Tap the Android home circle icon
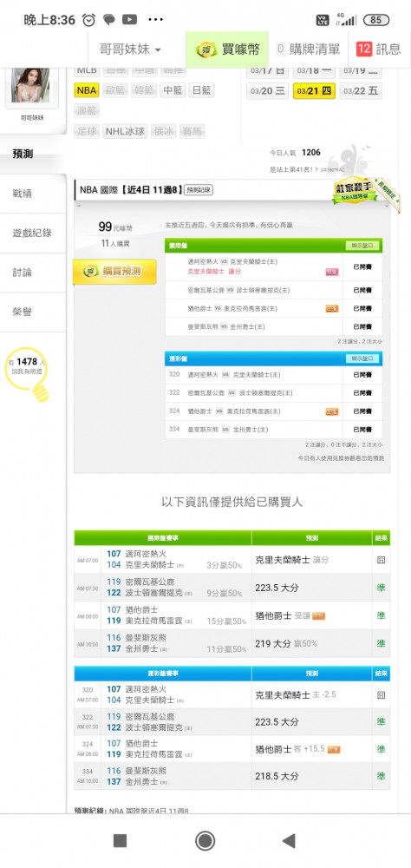This screenshot has width=411, height=868. [205, 841]
